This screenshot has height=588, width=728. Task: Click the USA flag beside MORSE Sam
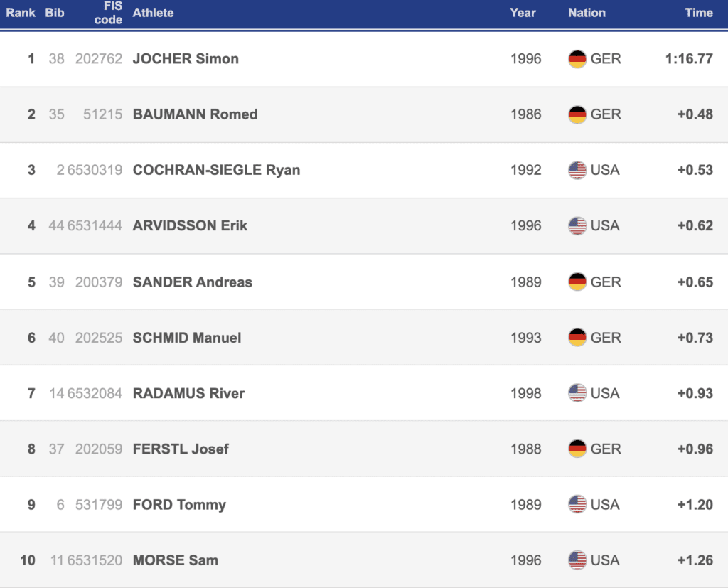[577, 560]
